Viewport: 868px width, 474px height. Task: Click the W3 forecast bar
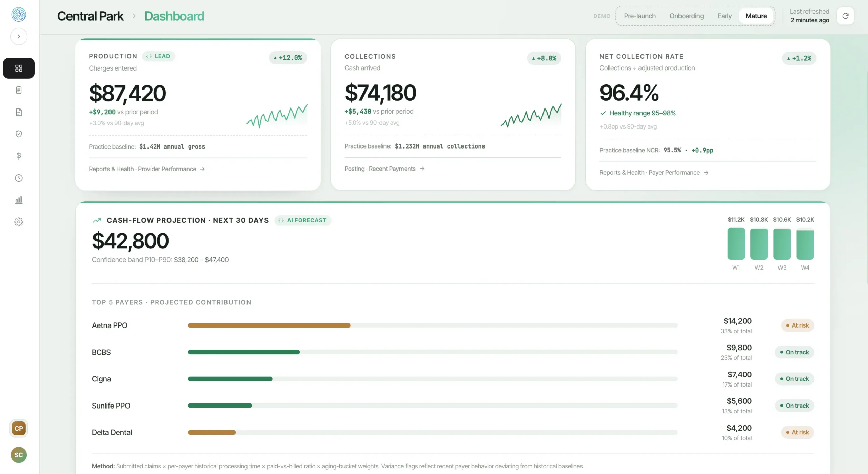coord(782,244)
